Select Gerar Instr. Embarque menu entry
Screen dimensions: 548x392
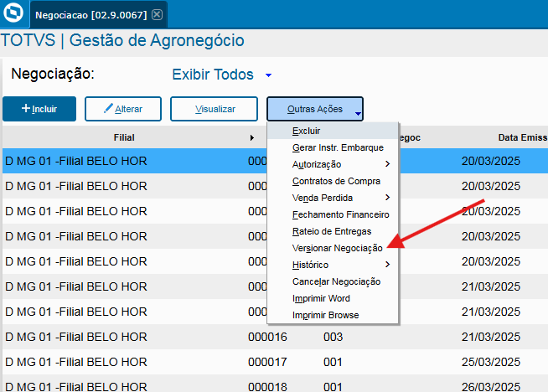click(x=333, y=147)
